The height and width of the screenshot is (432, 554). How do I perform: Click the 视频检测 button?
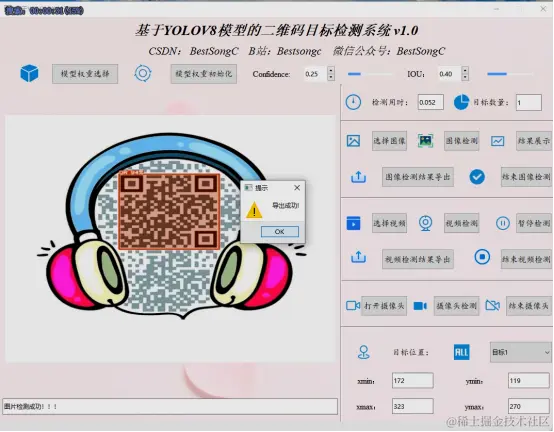point(461,223)
